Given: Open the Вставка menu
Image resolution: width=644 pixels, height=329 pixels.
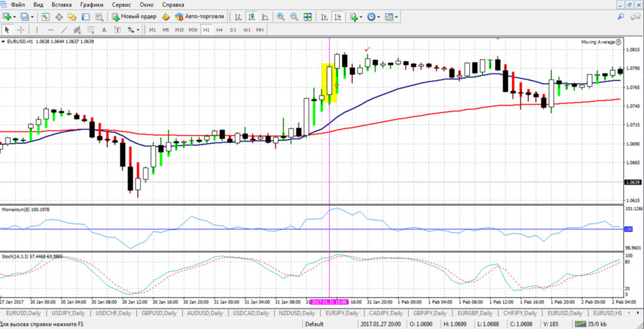Looking at the screenshot, I should (x=62, y=5).
